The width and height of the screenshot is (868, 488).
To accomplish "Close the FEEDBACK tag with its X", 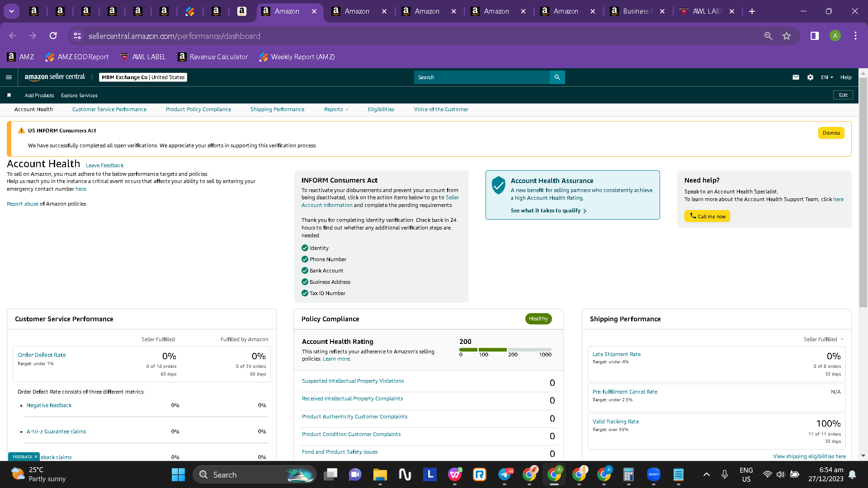I will click(x=36, y=457).
